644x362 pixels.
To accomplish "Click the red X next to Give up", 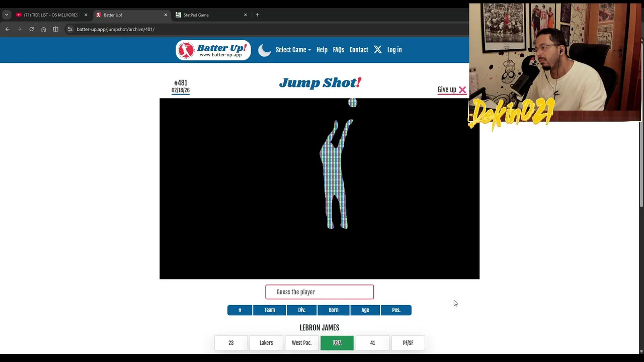I will [x=462, y=90].
